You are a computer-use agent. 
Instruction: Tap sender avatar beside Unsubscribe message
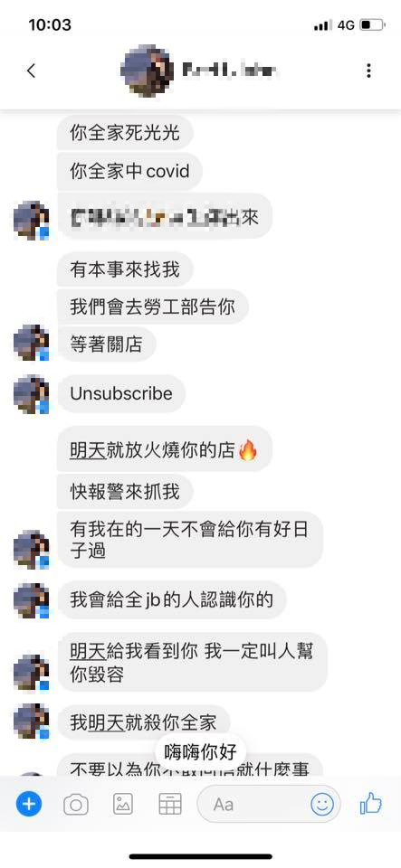point(31,394)
